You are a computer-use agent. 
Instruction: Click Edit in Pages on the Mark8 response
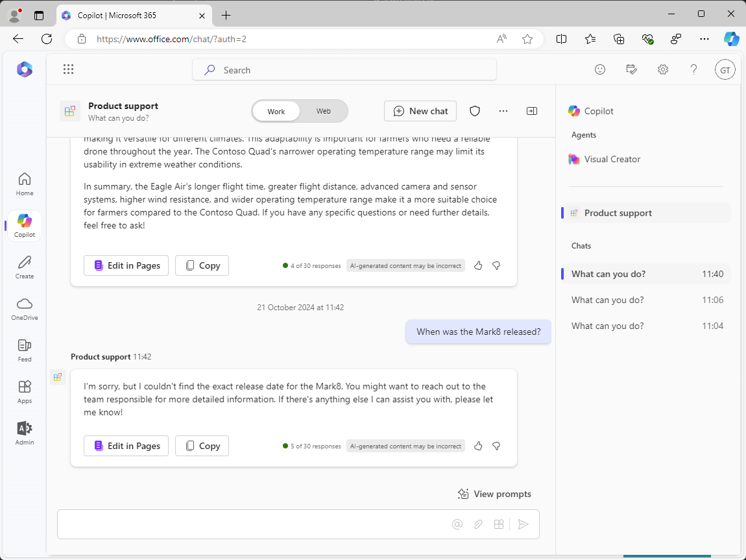click(126, 446)
